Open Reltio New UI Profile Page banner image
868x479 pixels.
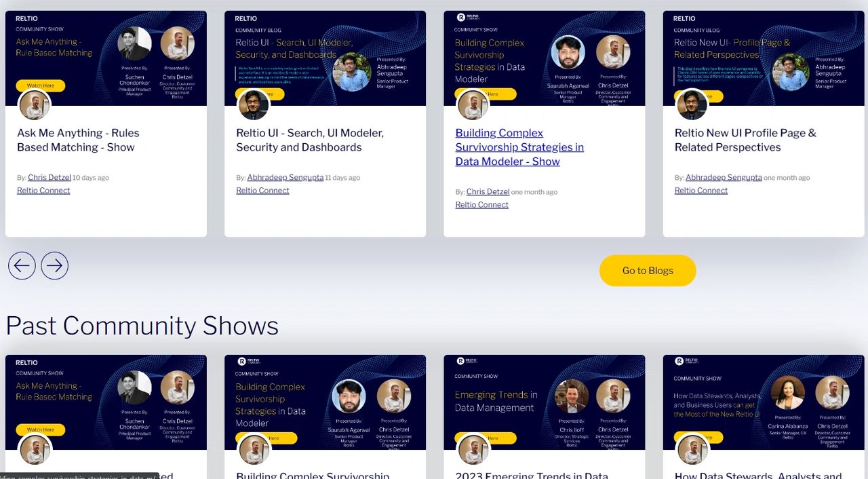pyautogui.click(x=764, y=58)
